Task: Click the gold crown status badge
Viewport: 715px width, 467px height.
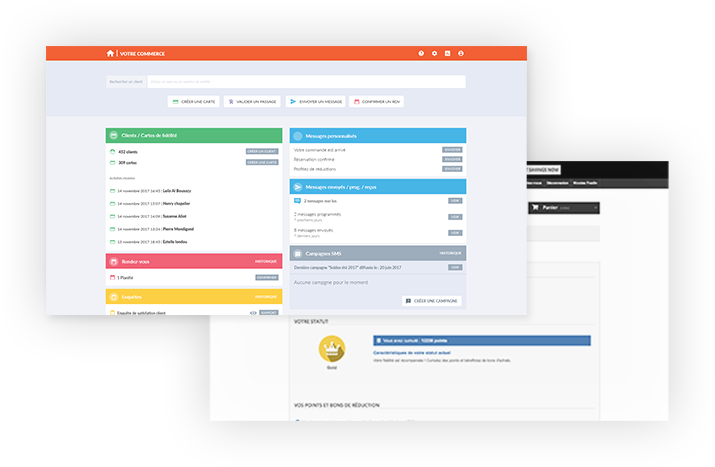Action: [x=332, y=349]
